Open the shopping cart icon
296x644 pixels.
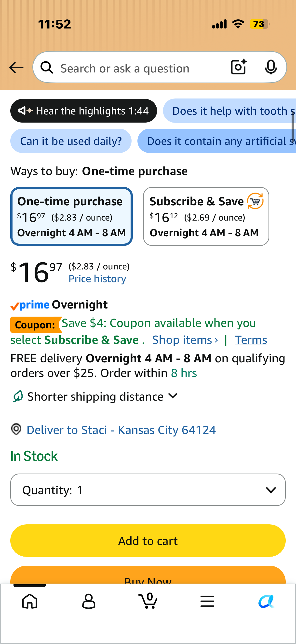click(148, 601)
